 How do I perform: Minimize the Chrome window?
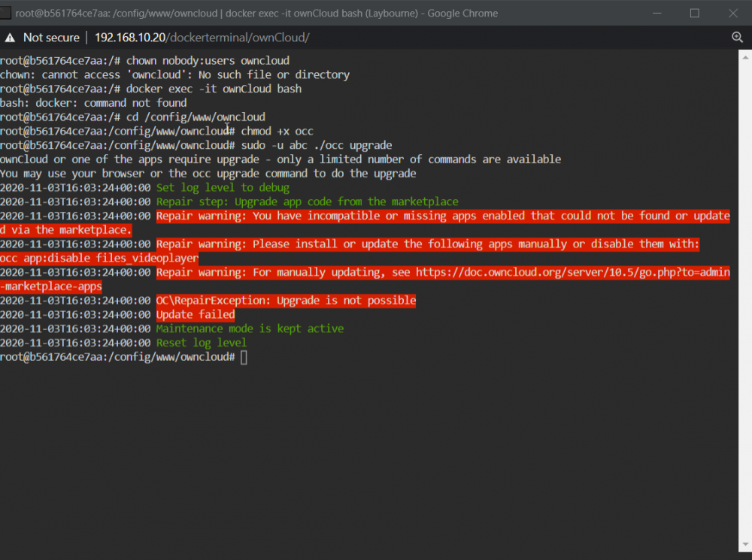pyautogui.click(x=657, y=13)
